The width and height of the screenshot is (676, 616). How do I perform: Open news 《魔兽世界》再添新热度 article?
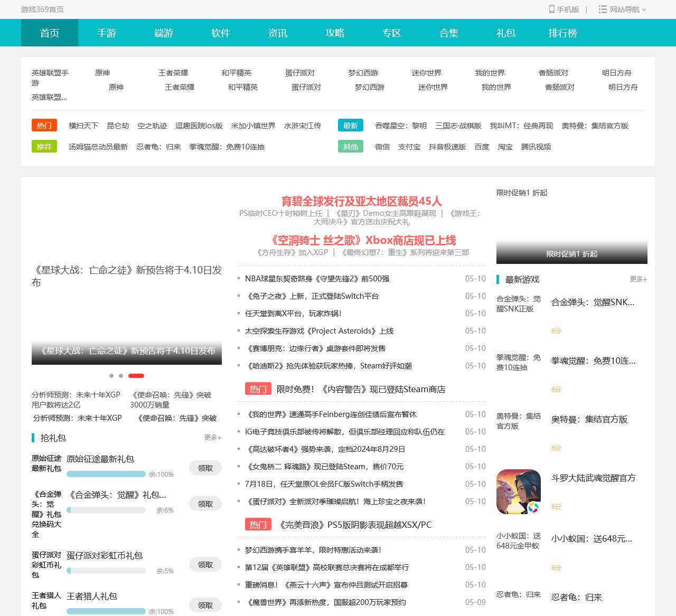[x=326, y=602]
